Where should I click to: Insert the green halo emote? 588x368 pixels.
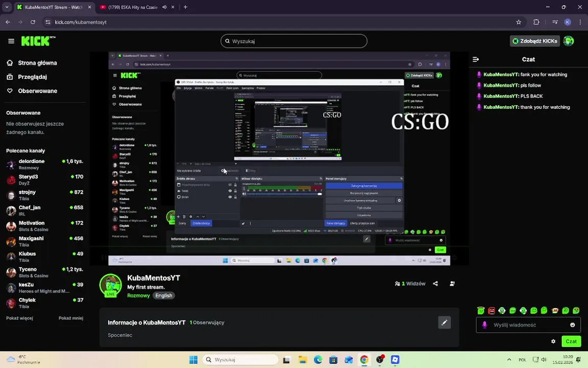tap(481, 310)
